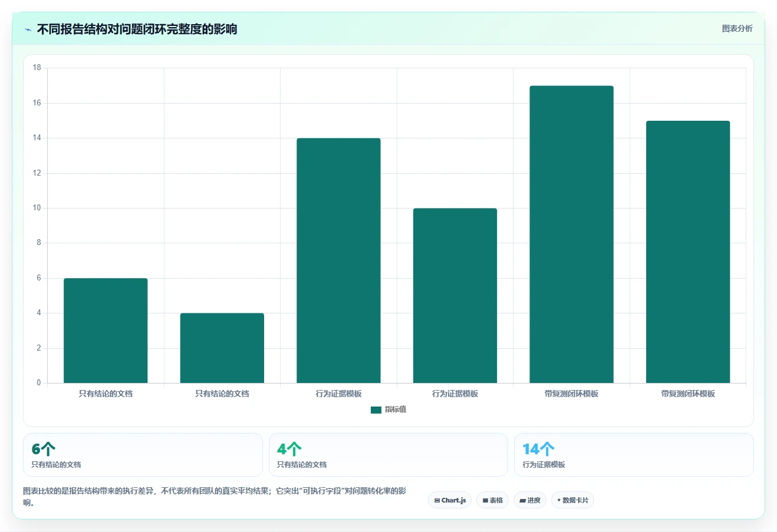Click the chart bar reaching value 6
This screenshot has height=532, width=777.
106,331
